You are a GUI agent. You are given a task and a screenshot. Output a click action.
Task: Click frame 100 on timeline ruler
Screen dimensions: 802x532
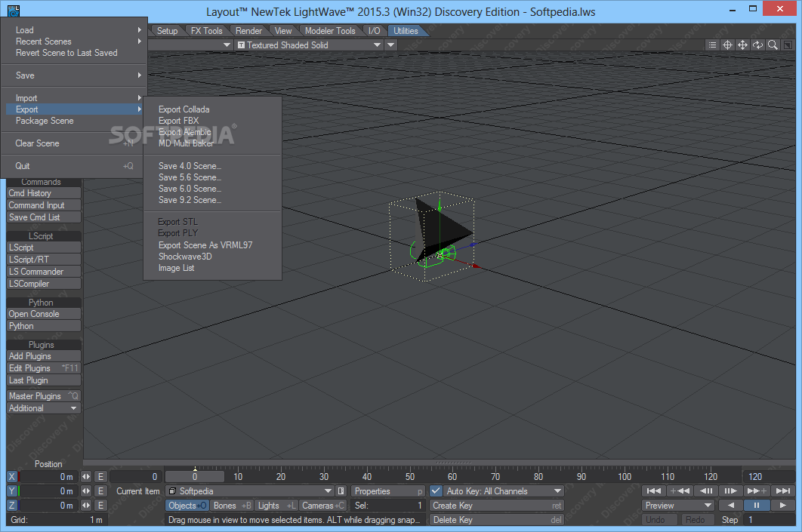click(624, 476)
